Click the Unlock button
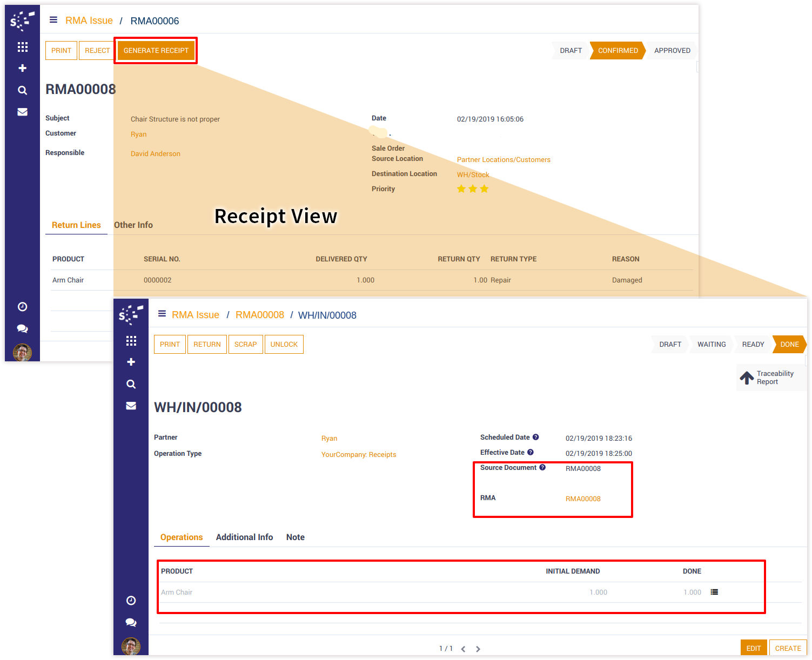Screen dimensions: 812x660 click(284, 344)
